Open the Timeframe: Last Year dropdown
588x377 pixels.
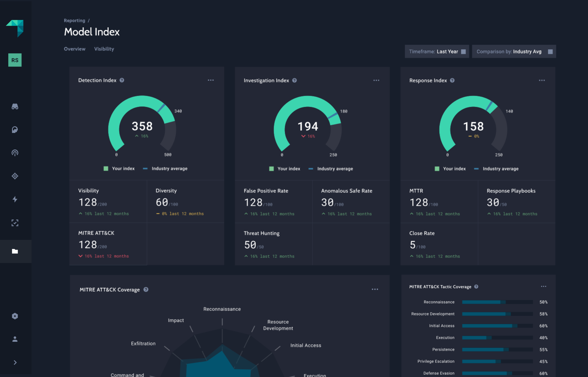437,51
